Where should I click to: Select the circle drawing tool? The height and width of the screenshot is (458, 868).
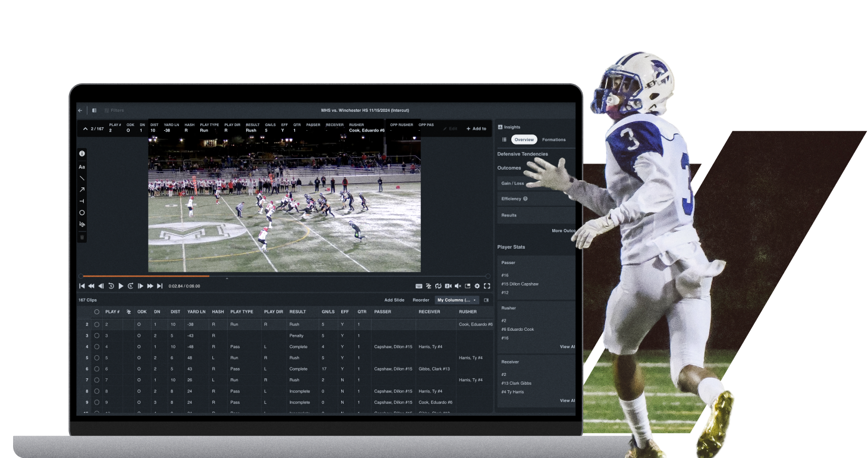pos(82,212)
